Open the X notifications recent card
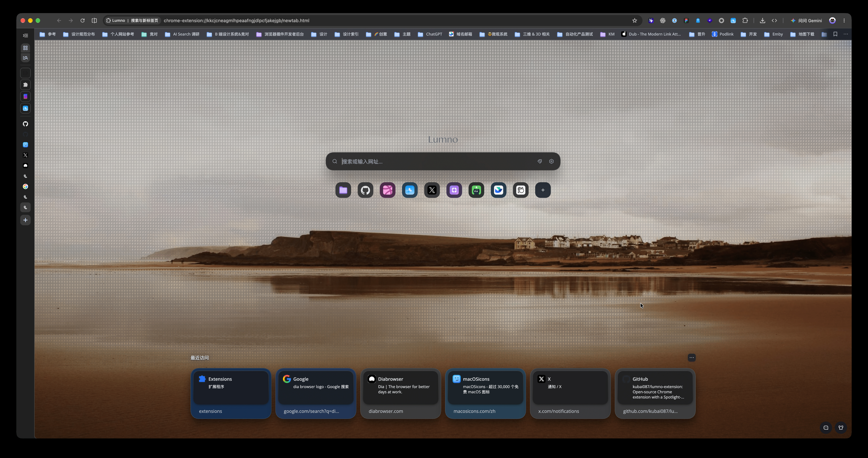 570,393
